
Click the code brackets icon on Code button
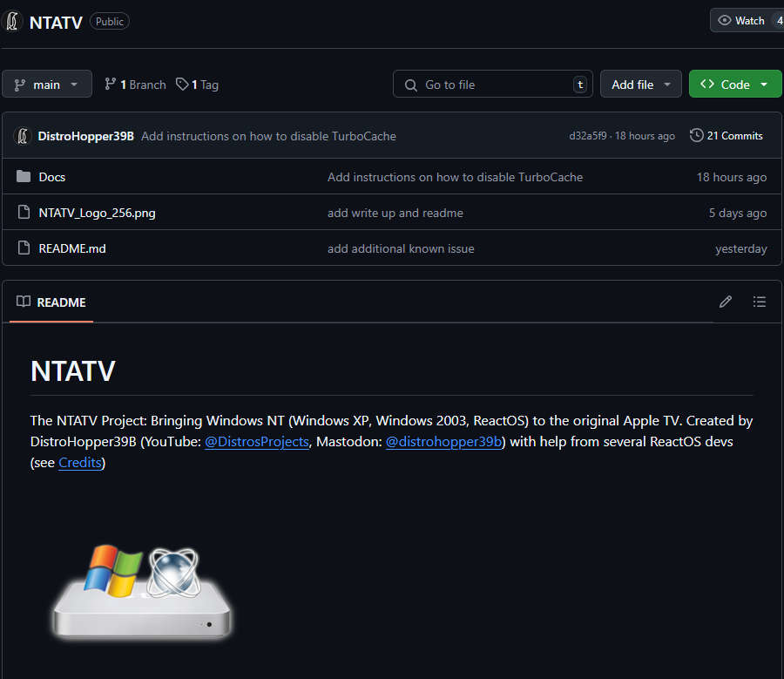[707, 84]
